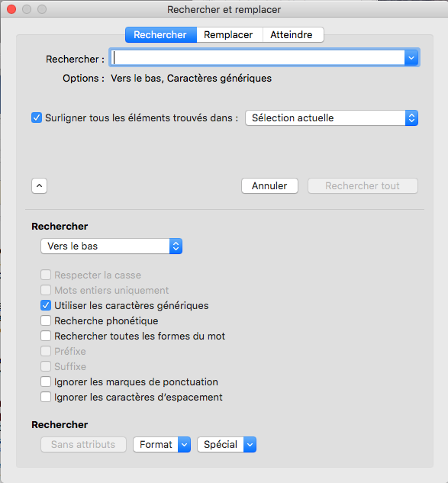Select the Rechercher tab
The width and height of the screenshot is (448, 483).
(160, 34)
